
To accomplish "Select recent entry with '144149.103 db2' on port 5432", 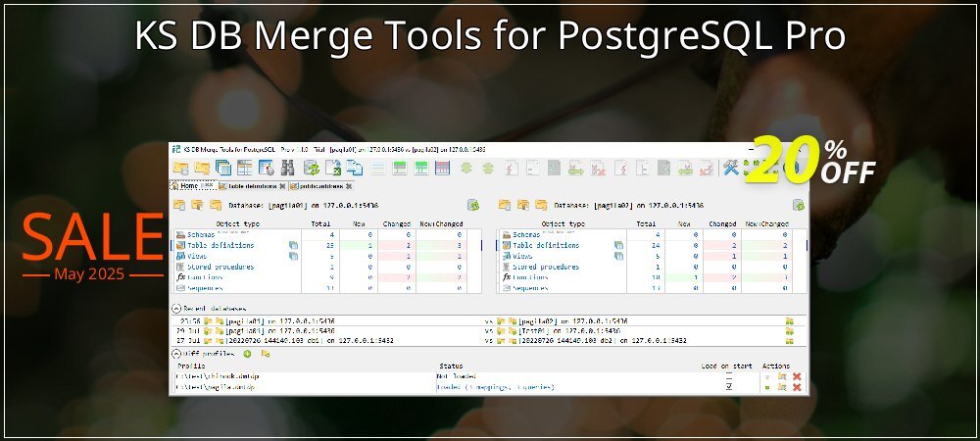I will pyautogui.click(x=603, y=341).
